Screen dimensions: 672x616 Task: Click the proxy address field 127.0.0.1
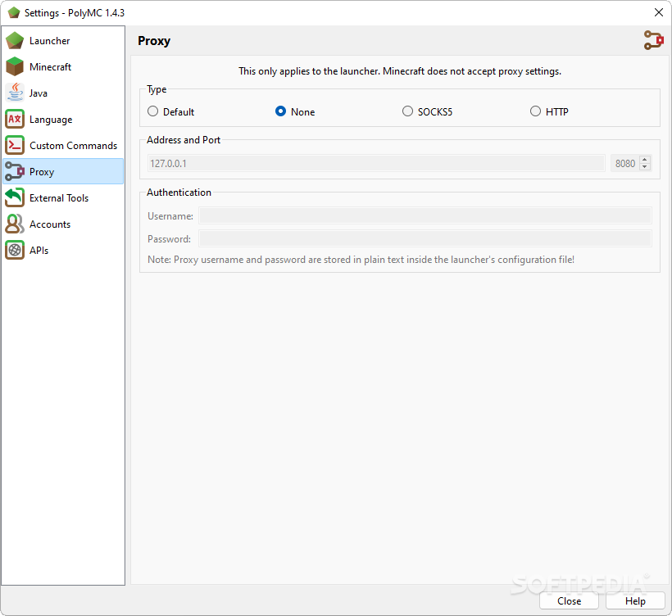coord(376,163)
